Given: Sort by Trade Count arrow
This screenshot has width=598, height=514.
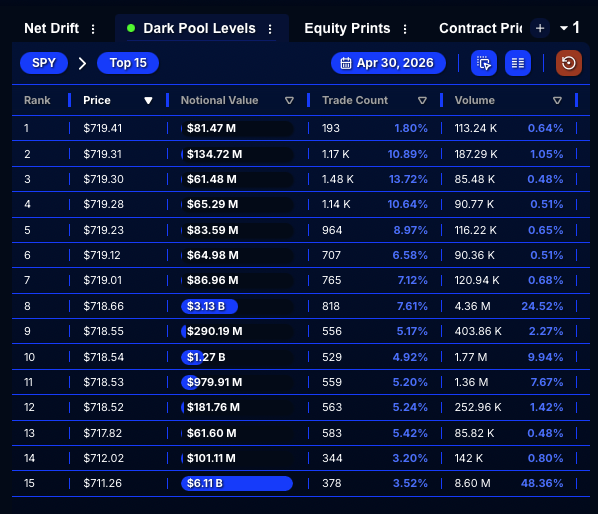Looking at the screenshot, I should click(x=422, y=100).
